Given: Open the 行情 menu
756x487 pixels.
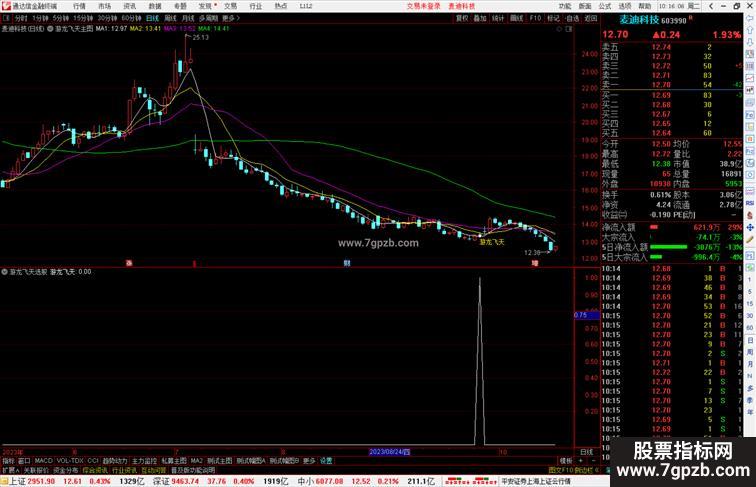Looking at the screenshot, I should (79, 6).
